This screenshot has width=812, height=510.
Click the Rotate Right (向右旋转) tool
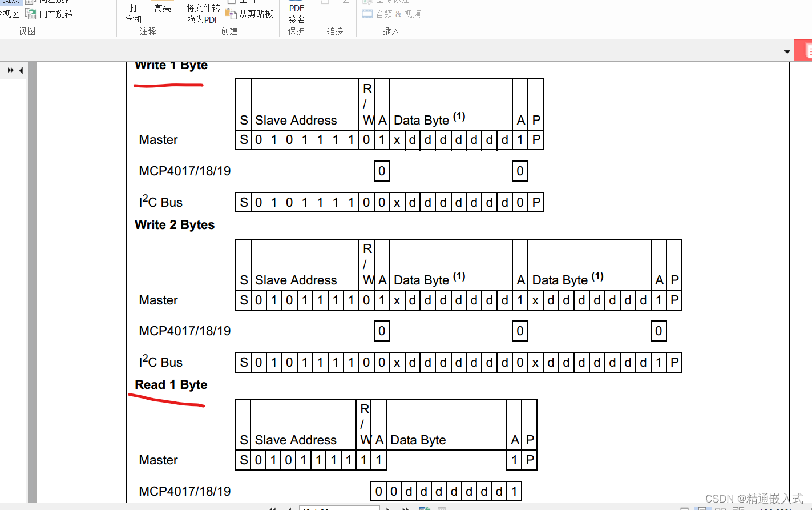[50, 14]
